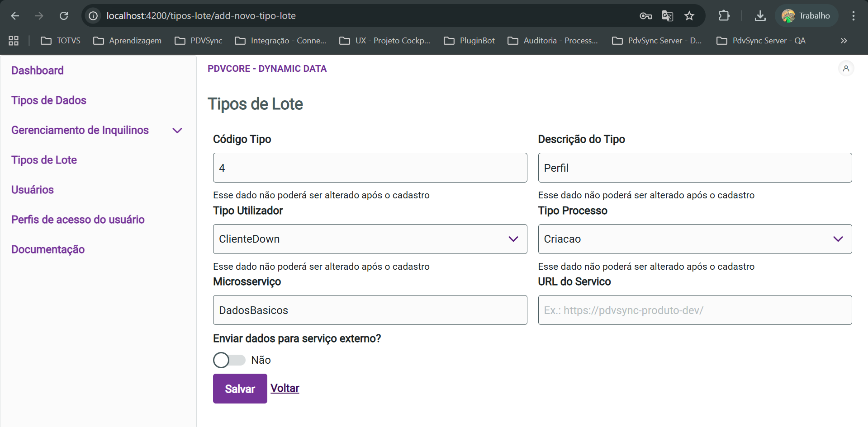Viewport: 868px width, 427px height.
Task: Open the Tipo Processo dropdown
Action: click(694, 239)
